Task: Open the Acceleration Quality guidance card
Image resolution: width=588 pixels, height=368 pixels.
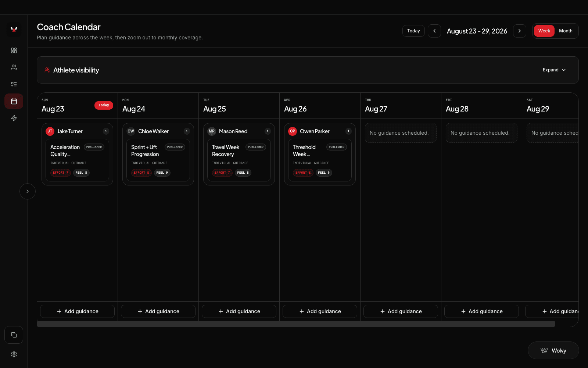Action: coord(77,160)
